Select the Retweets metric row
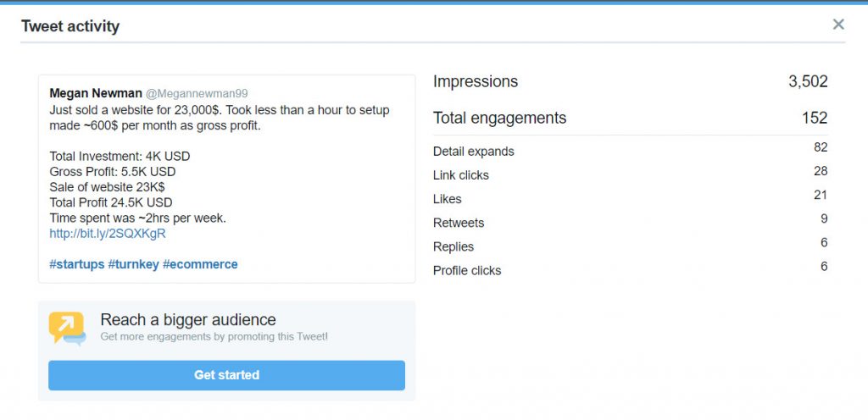The height and width of the screenshot is (420, 868). 631,222
